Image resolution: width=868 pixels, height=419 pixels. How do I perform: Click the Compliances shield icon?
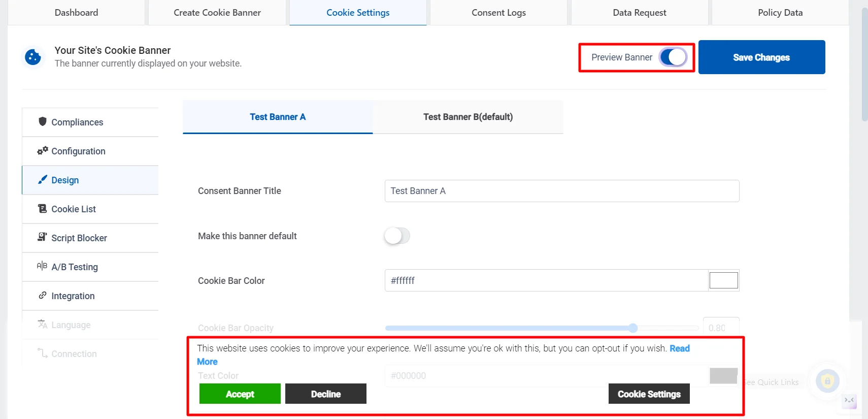(43, 121)
